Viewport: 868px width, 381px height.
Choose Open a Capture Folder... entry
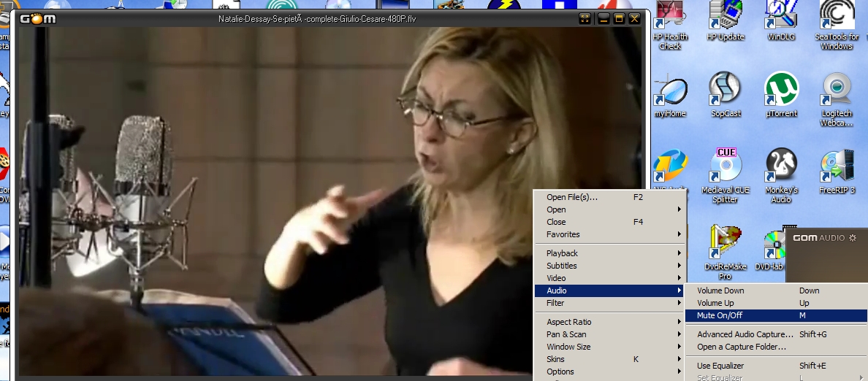click(775, 347)
